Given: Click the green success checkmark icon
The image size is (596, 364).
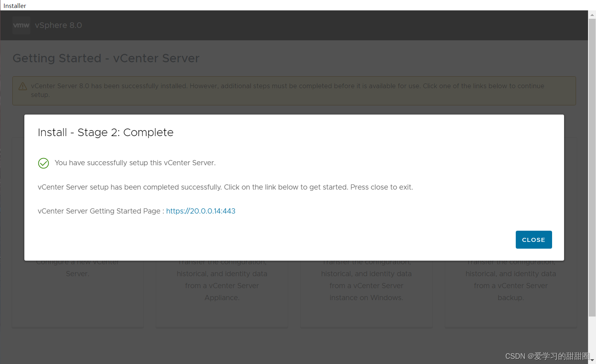Looking at the screenshot, I should (44, 163).
